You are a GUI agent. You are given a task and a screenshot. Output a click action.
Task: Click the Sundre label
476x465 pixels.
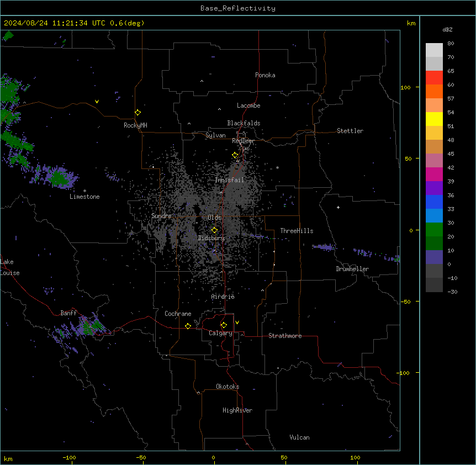tap(161, 216)
